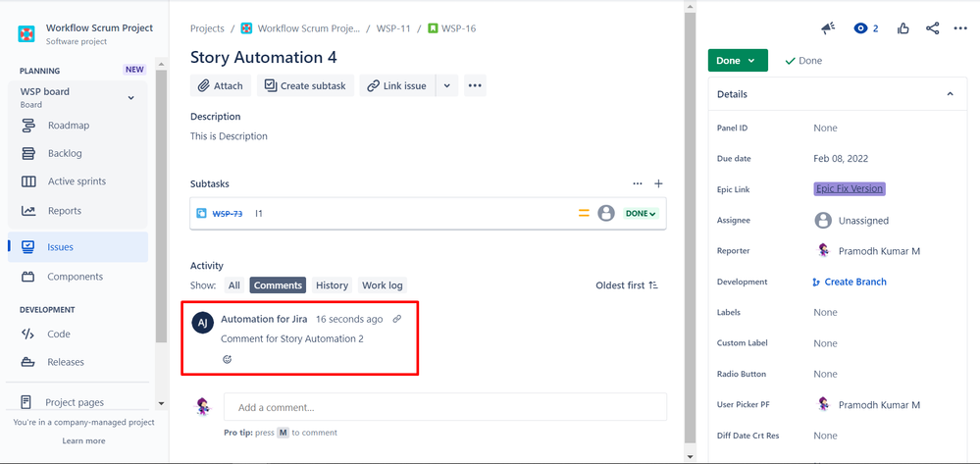Click the Due date value Feb 08, 2022
The width and height of the screenshot is (980, 464).
tap(841, 159)
